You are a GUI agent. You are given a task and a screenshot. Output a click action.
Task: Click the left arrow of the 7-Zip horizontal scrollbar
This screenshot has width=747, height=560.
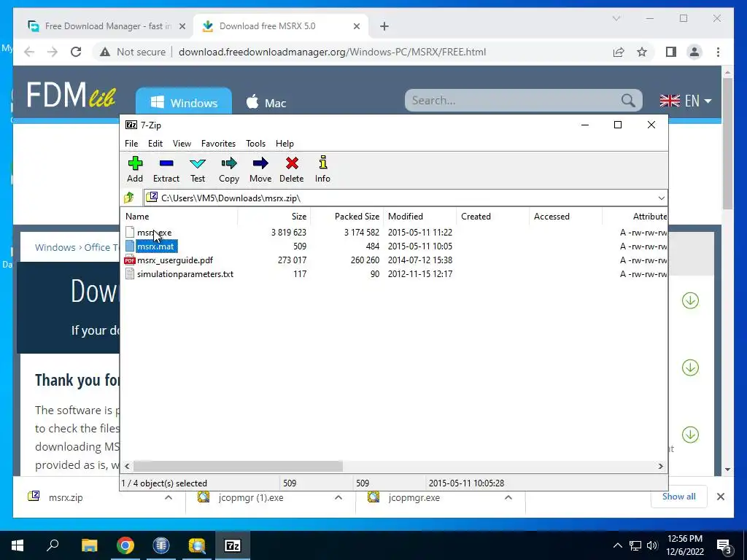tap(127, 466)
